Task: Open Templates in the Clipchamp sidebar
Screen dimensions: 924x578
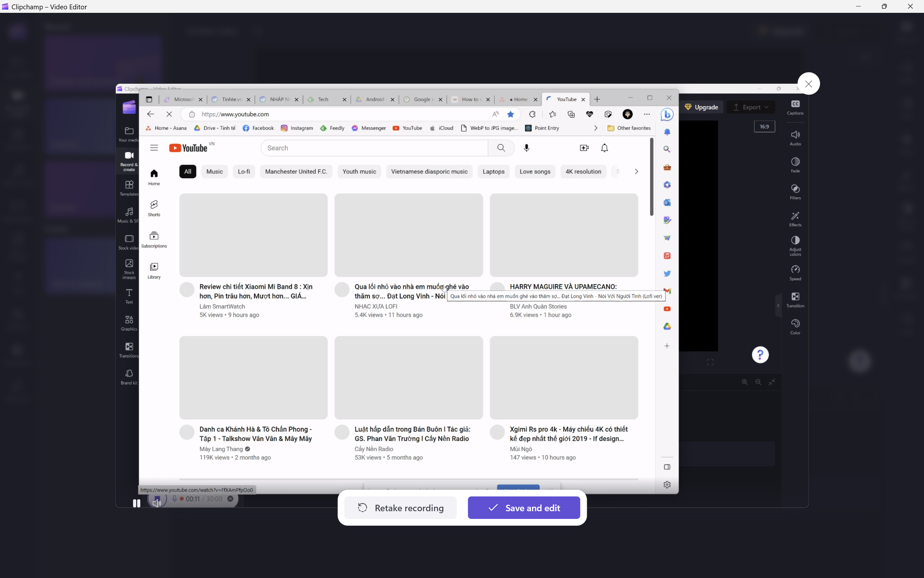Action: tap(129, 188)
